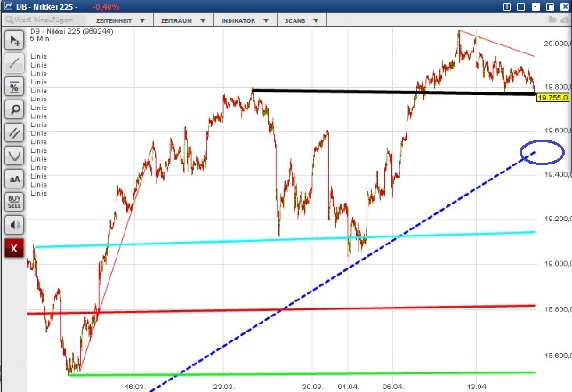Click the 19.800,0 price axis label

coord(557,87)
